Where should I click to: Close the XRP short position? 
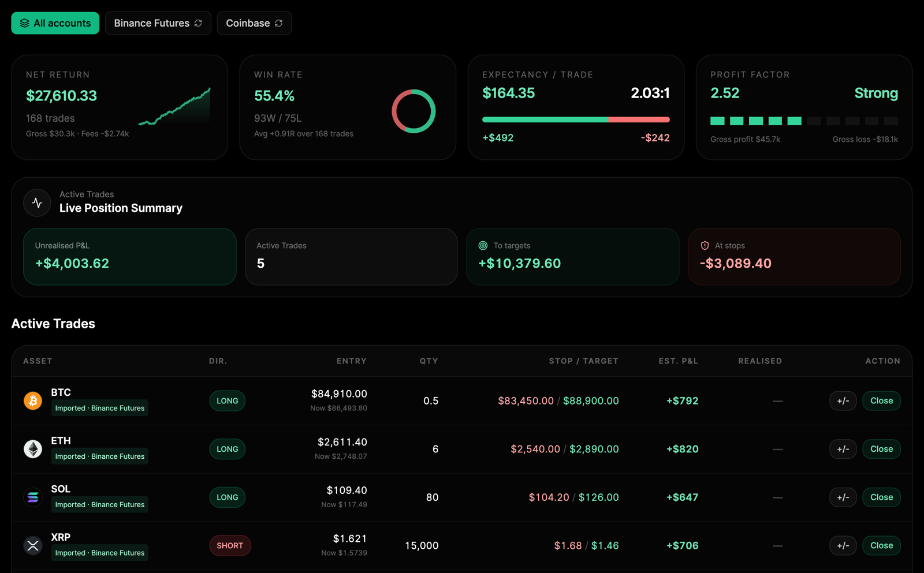881,545
